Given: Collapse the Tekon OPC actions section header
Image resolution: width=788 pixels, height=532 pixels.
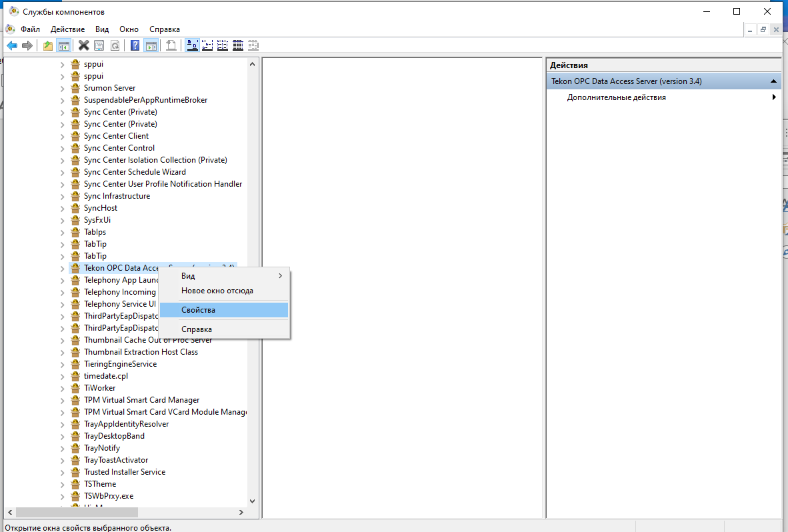Looking at the screenshot, I should click(773, 81).
